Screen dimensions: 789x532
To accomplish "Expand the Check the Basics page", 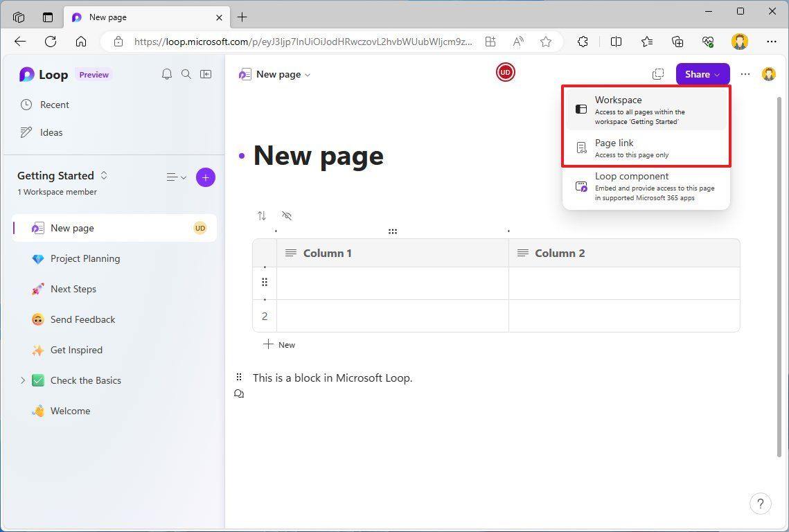I will pos(22,380).
